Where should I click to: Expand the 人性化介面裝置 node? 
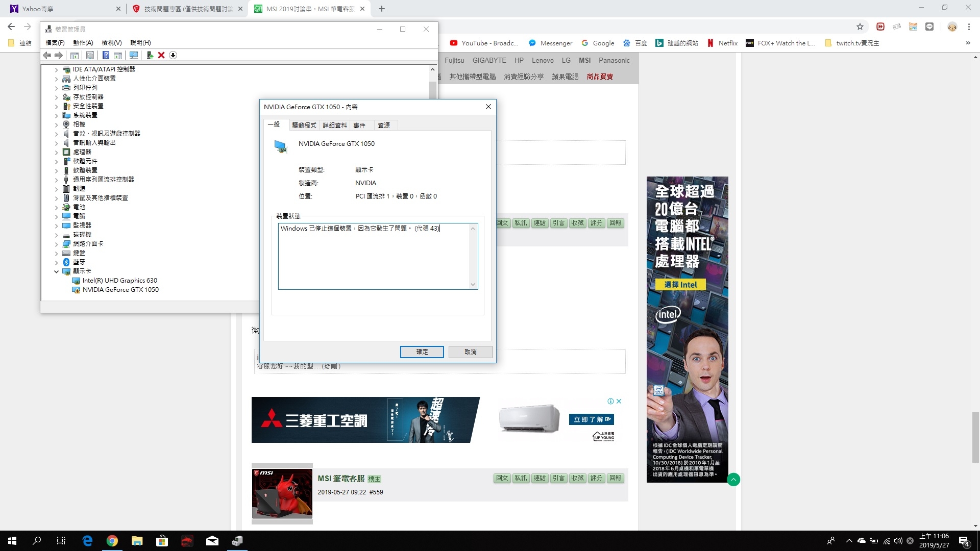tap(57, 79)
